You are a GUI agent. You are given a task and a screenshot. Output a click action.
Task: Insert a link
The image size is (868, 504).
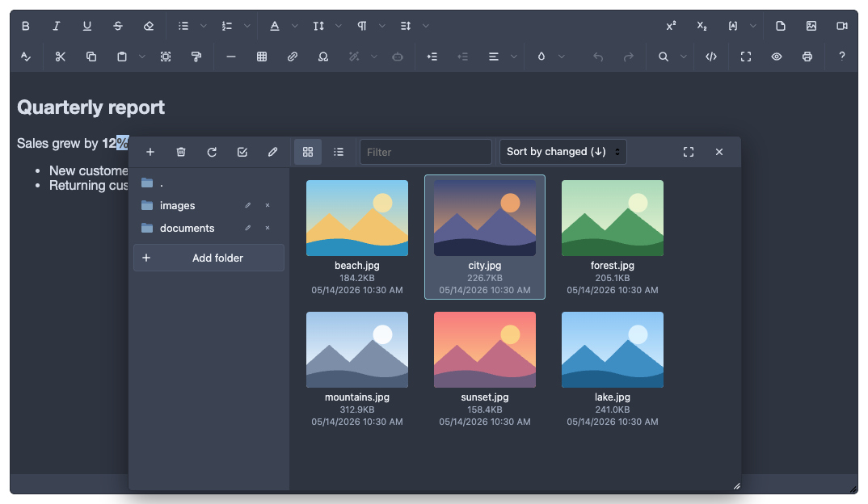293,57
